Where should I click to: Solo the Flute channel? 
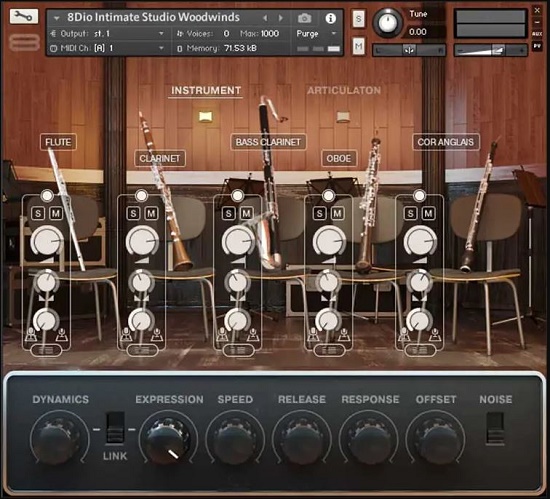[38, 213]
